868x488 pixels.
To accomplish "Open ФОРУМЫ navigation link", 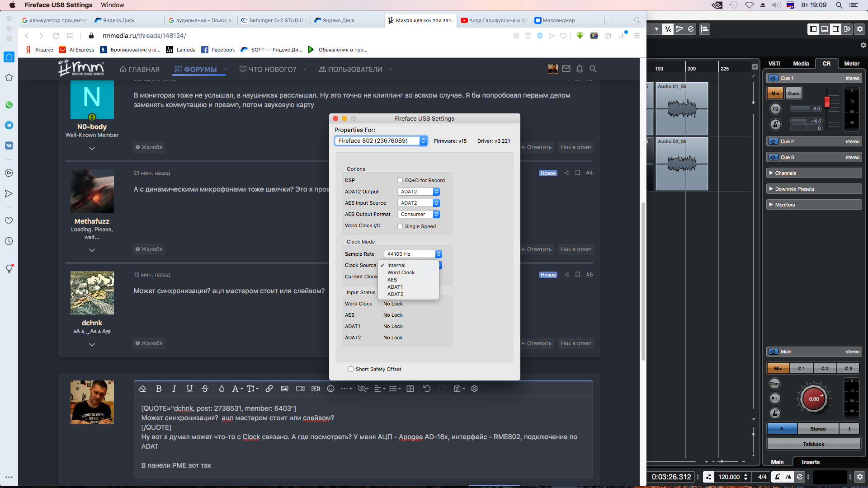I will pyautogui.click(x=196, y=69).
